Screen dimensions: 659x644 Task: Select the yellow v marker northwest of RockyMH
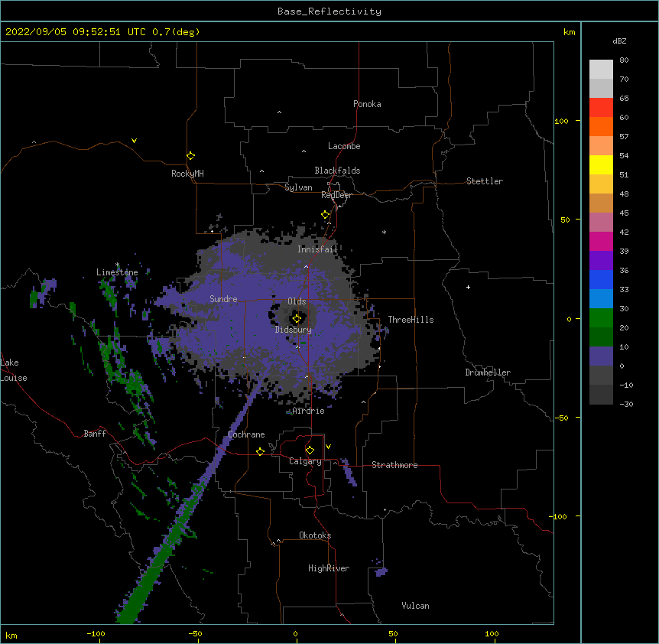[x=134, y=141]
